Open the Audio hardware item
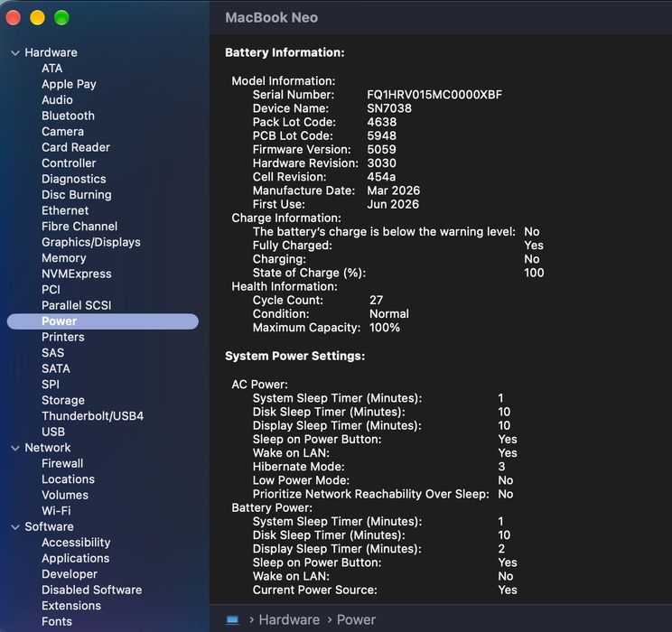The image size is (672, 632). [57, 100]
